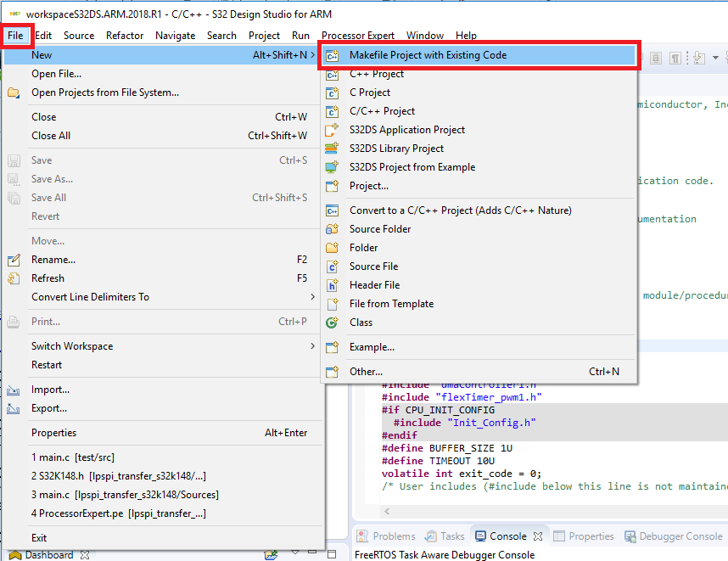Reopen recent file 1 main.c [test/src]
Viewport: 728px width, 561px height.
click(x=163, y=457)
